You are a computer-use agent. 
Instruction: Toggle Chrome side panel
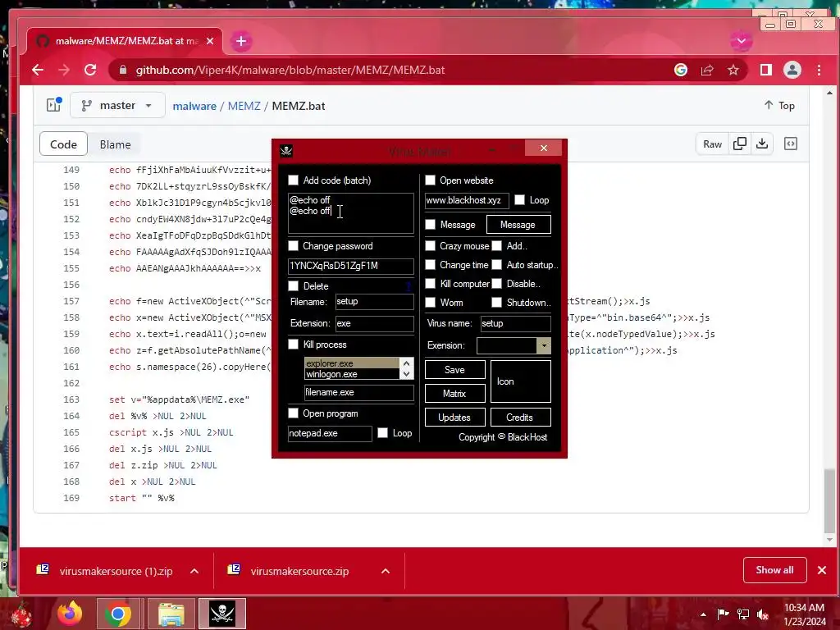pos(765,70)
